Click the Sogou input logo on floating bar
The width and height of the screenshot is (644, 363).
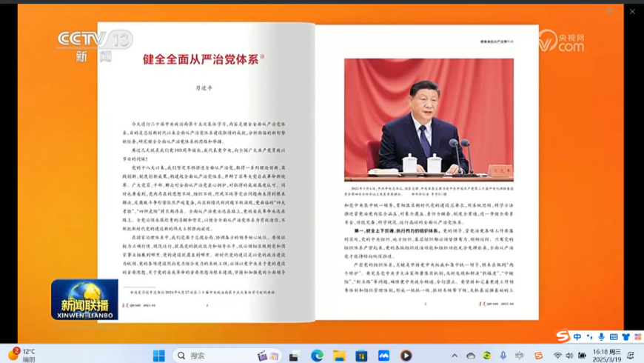tap(563, 337)
